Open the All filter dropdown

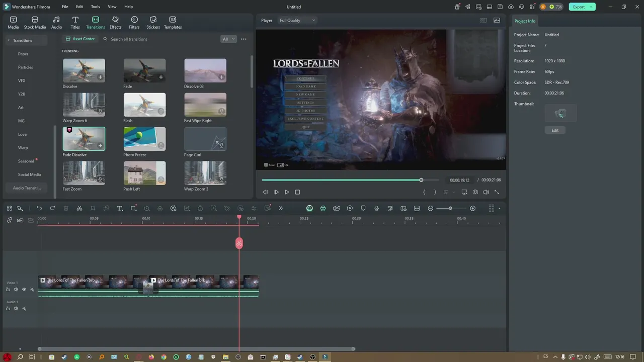[x=228, y=39]
